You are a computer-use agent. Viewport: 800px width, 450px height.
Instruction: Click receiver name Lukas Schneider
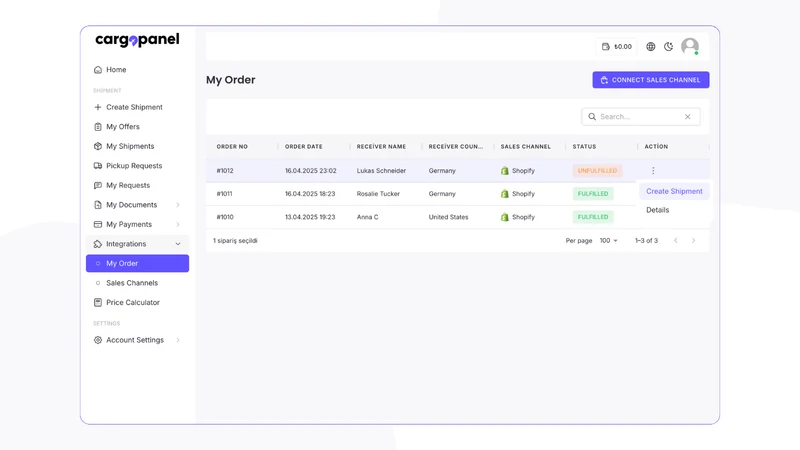[381, 171]
